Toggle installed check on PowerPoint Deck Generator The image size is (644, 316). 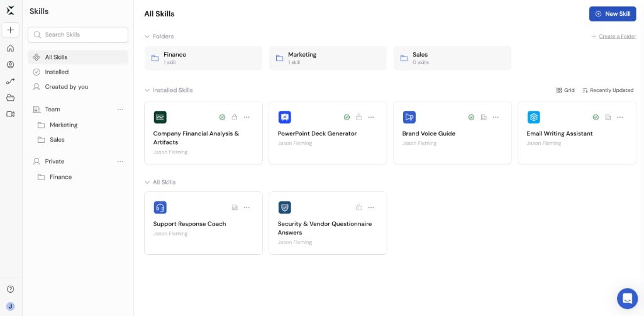pos(347,117)
